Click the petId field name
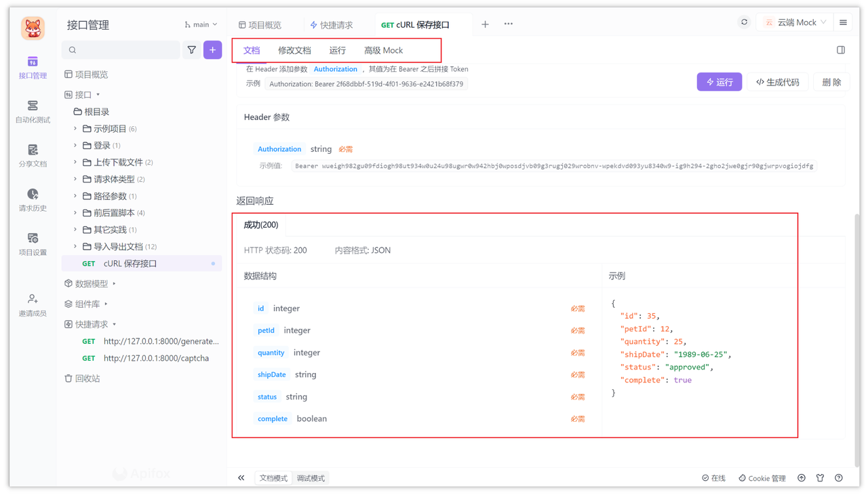 click(266, 330)
